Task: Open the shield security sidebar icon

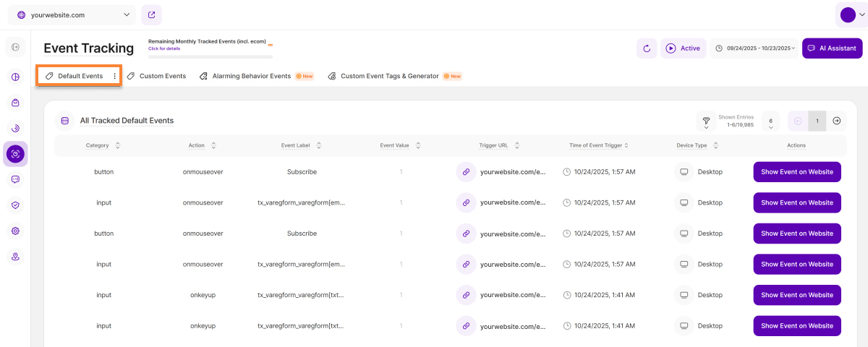Action: (15, 205)
